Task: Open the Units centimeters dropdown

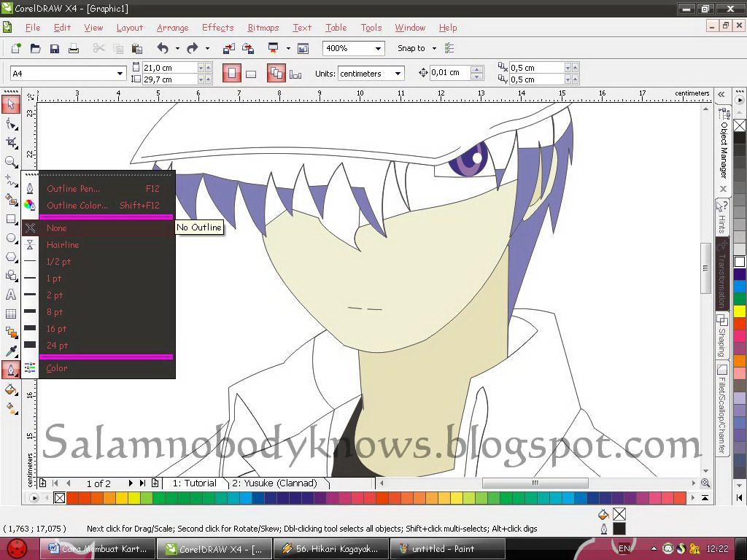Action: tap(398, 74)
